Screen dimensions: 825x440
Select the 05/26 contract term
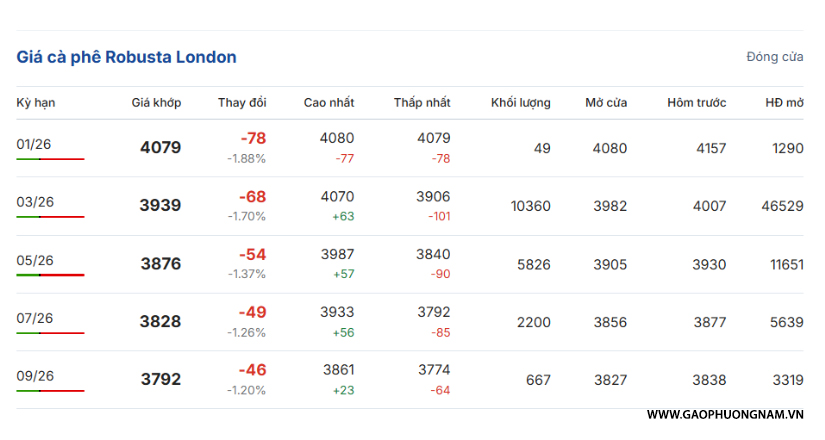(35, 261)
